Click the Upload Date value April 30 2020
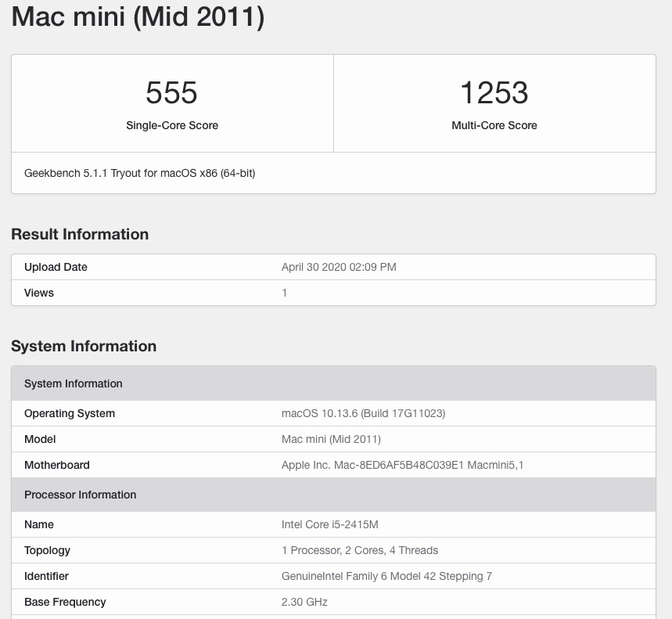The height and width of the screenshot is (619, 672). (x=339, y=267)
